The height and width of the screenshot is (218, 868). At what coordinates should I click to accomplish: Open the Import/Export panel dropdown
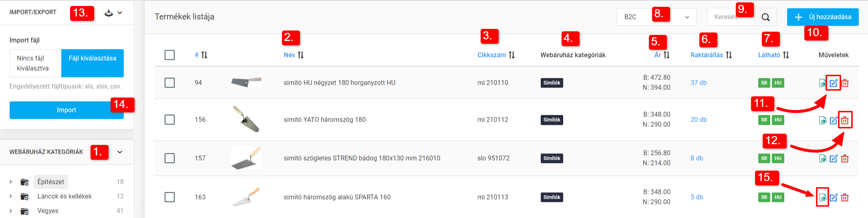[113, 13]
